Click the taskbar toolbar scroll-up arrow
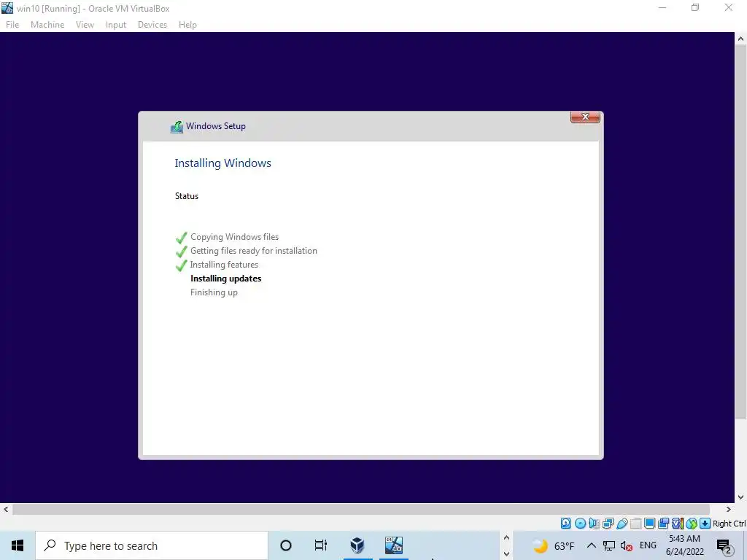Image resolution: width=747 pixels, height=560 pixels. 506,537
